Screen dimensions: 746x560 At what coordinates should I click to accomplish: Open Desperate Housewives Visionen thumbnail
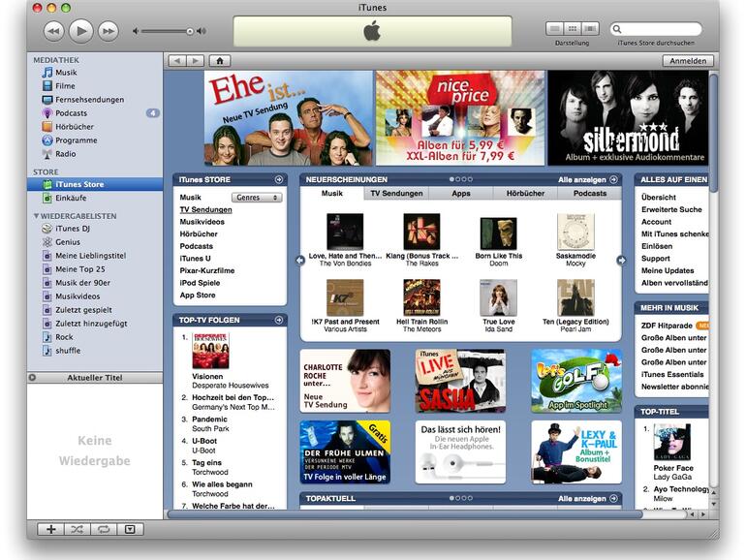(210, 351)
